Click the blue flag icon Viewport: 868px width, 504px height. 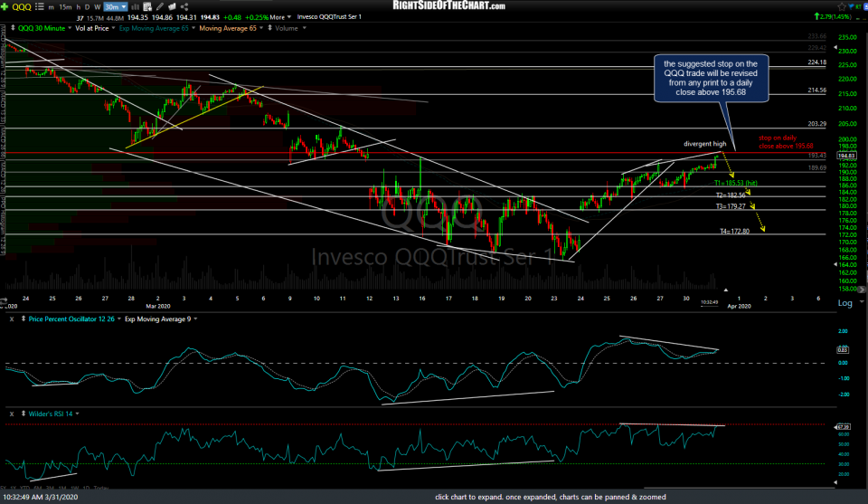853,6
